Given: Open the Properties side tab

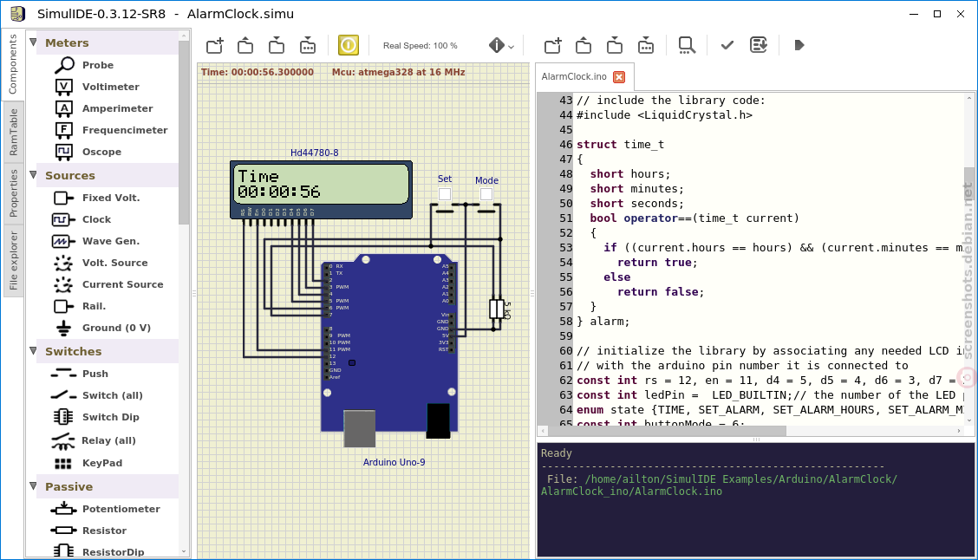Looking at the screenshot, I should click(x=13, y=193).
